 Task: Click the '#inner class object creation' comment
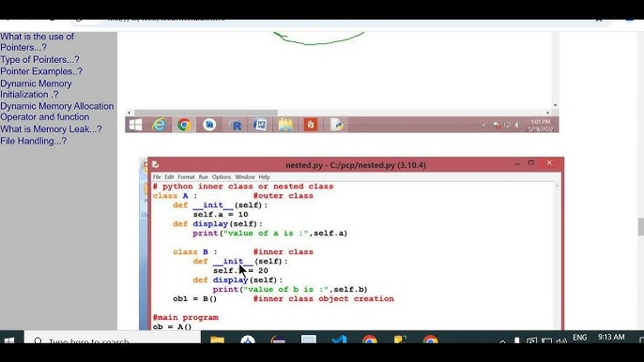click(323, 299)
